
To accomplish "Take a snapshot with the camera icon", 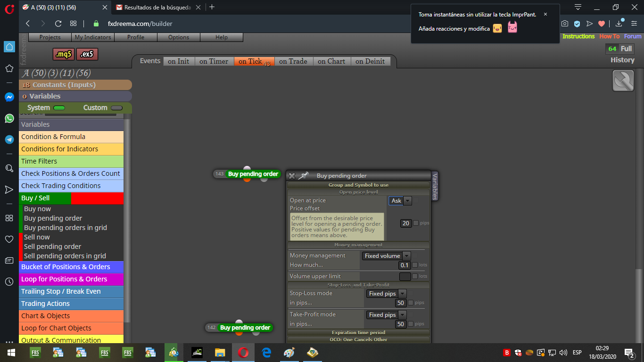I will [x=565, y=24].
